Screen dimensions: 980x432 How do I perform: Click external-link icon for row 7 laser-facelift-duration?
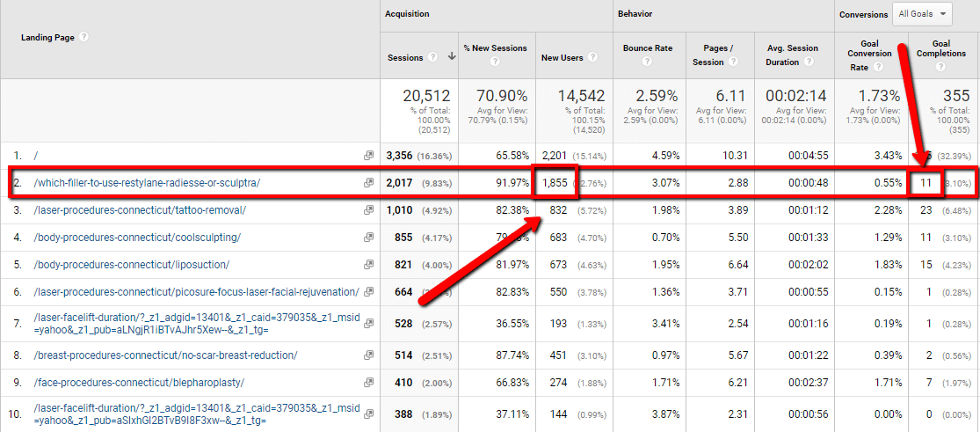tap(369, 323)
